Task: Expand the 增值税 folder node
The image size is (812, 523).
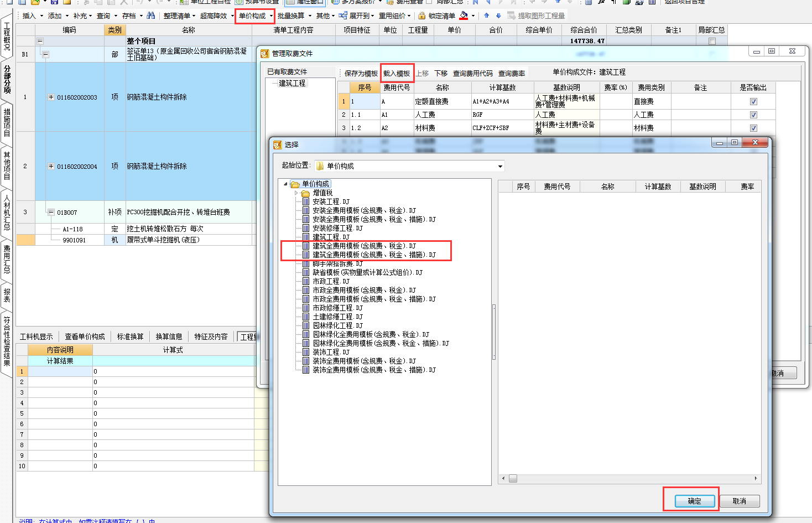Action: (296, 193)
